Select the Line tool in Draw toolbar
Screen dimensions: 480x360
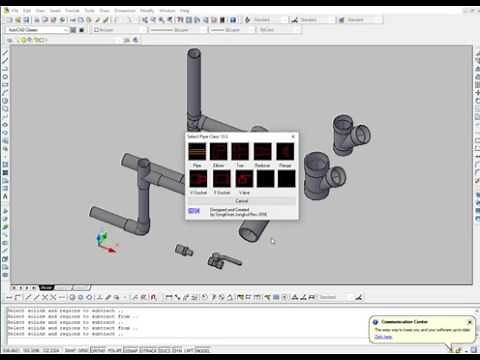pos(5,52)
